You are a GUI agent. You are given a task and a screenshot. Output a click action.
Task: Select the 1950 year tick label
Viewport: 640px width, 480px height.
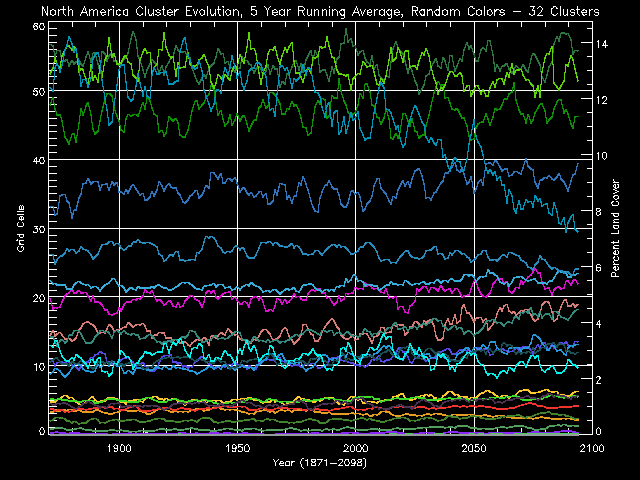(238, 449)
